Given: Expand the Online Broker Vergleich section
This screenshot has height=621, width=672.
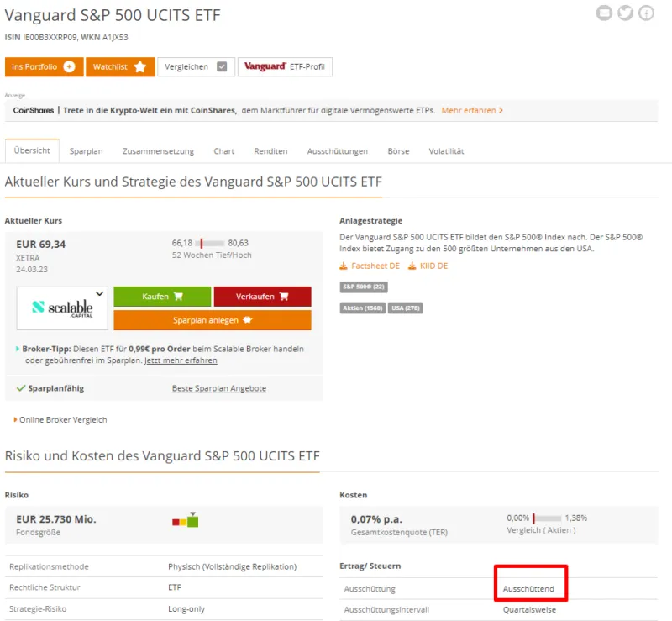Looking at the screenshot, I should point(60,419).
